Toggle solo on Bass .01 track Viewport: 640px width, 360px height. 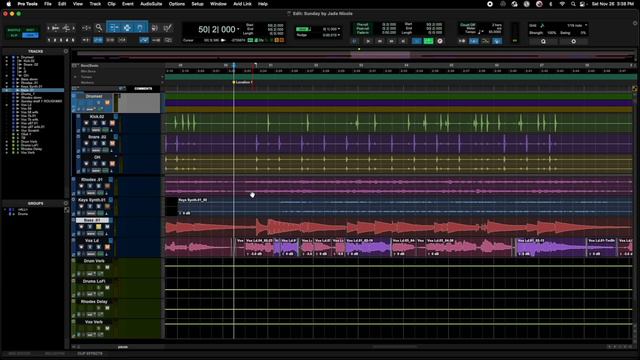coord(99,227)
